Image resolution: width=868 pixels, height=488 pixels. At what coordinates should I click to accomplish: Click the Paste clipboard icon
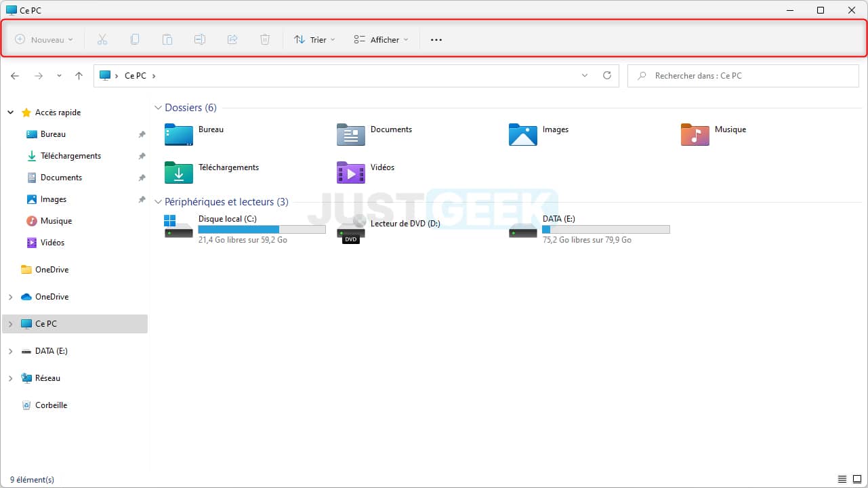(x=167, y=39)
